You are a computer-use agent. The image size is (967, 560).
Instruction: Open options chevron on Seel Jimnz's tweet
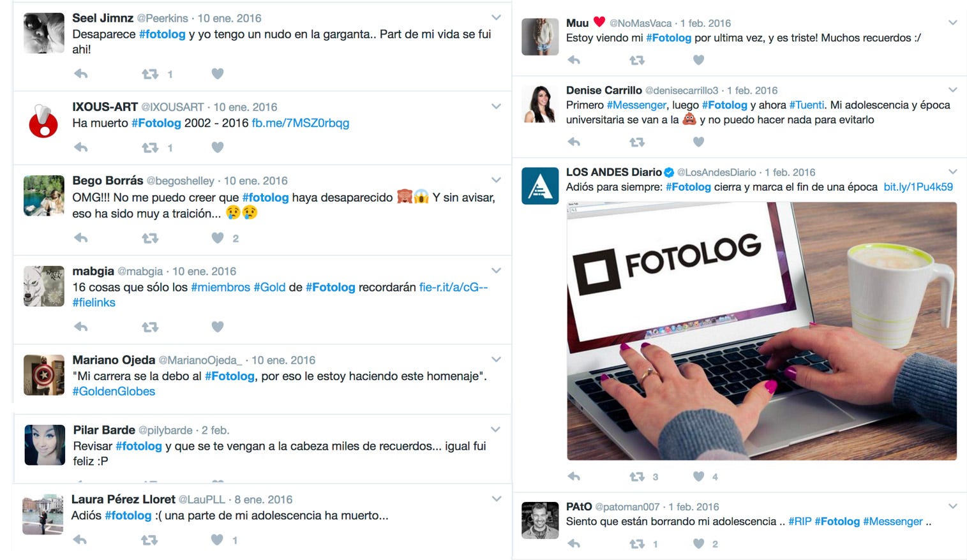496,17
